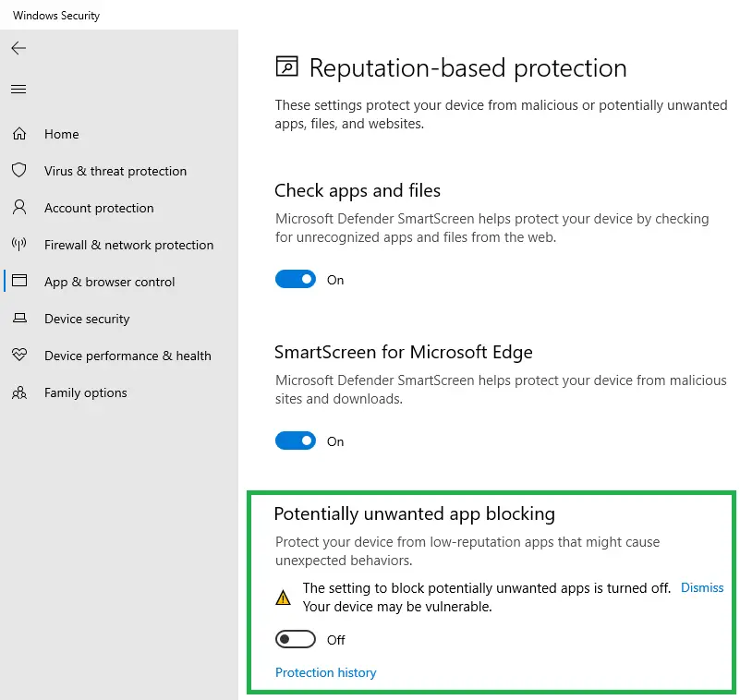This screenshot has height=700, width=740.
Task: Turn off SmartScreen for Microsoft Edge toggle
Action: click(x=296, y=441)
